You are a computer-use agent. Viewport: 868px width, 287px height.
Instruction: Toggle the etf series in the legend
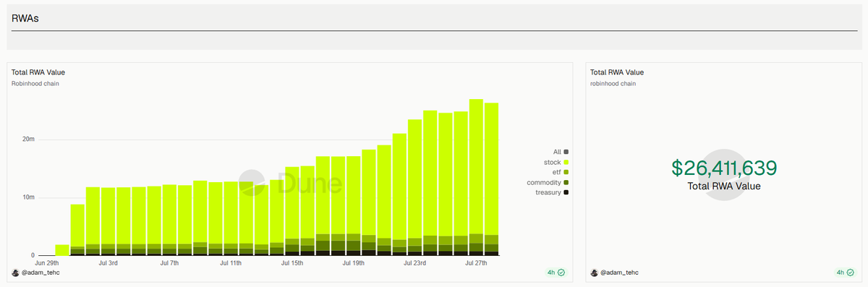click(x=561, y=172)
